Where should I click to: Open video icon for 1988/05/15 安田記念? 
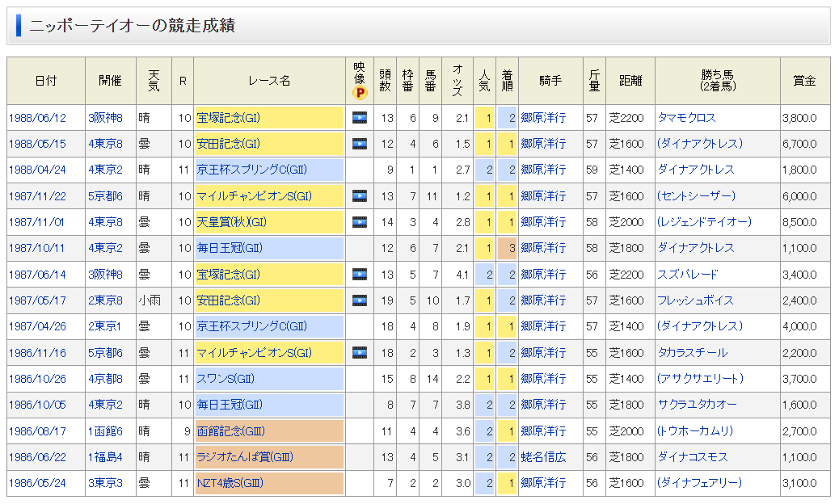pyautogui.click(x=360, y=144)
